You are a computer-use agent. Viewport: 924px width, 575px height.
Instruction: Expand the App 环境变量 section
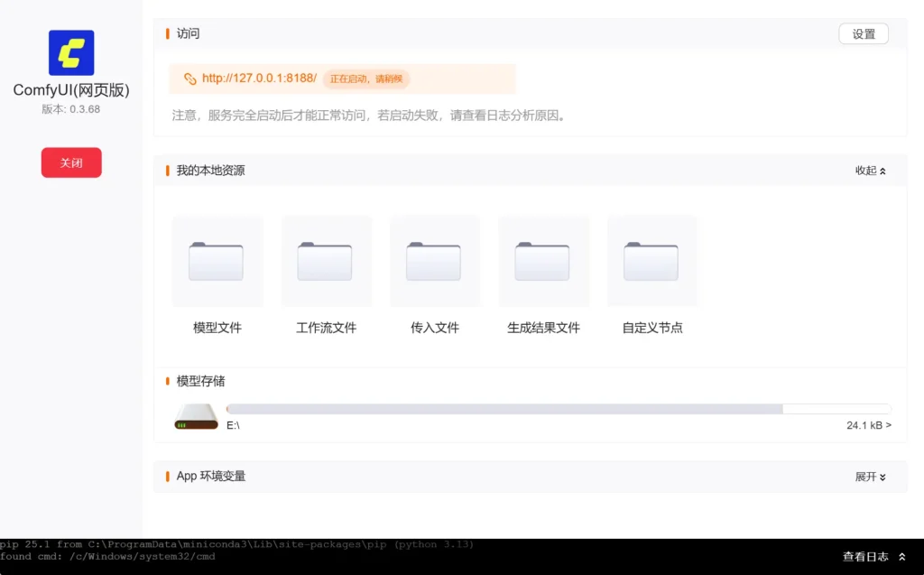click(869, 476)
